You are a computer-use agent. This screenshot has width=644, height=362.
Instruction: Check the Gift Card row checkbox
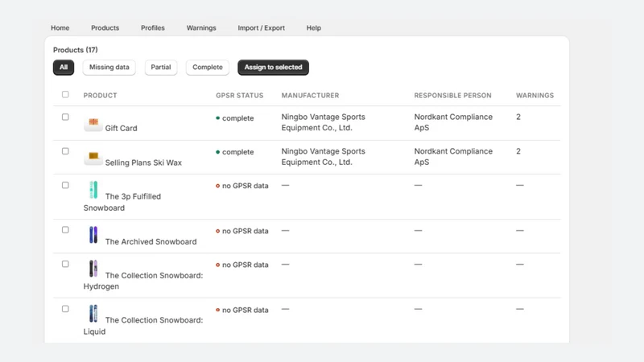65,117
